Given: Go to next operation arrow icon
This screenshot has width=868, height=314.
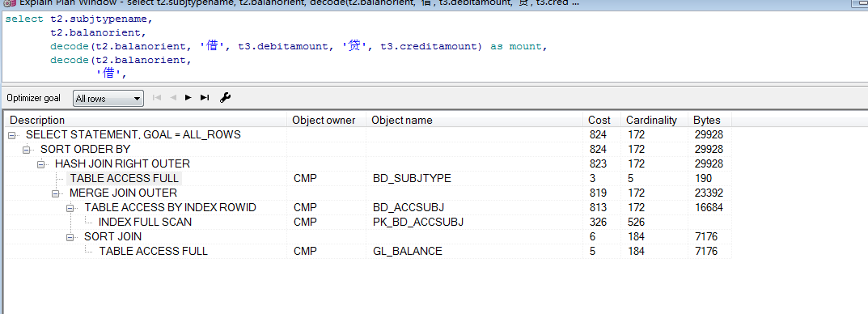Looking at the screenshot, I should 188,97.
